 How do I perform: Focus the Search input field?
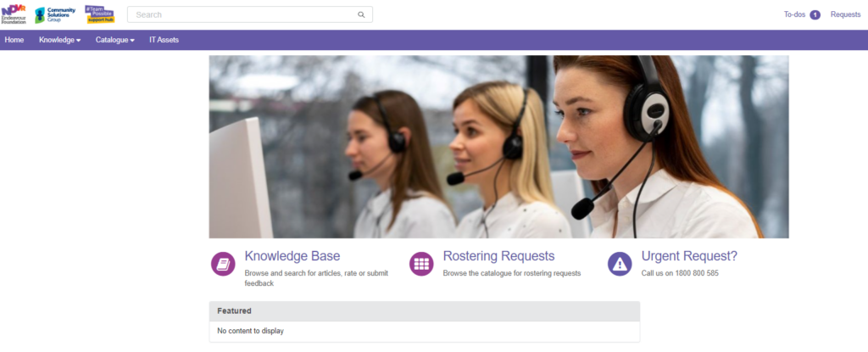click(242, 14)
